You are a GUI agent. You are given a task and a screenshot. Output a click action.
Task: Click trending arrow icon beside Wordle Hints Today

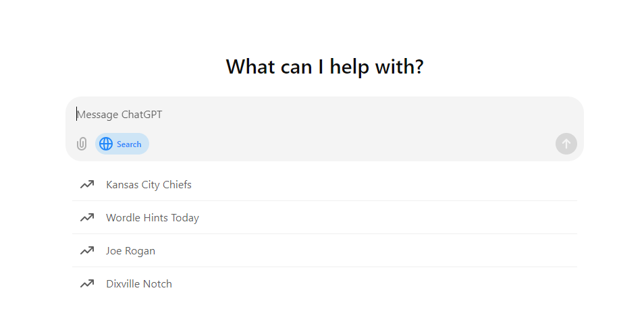pos(87,217)
